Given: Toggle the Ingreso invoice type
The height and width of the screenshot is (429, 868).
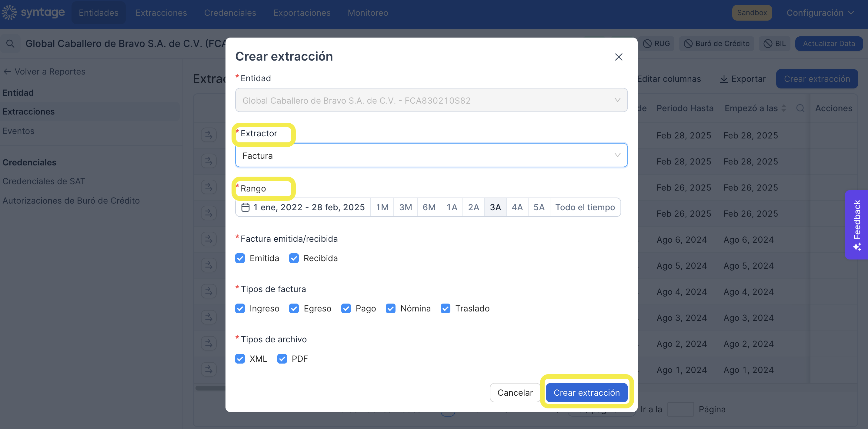Looking at the screenshot, I should click(x=240, y=308).
